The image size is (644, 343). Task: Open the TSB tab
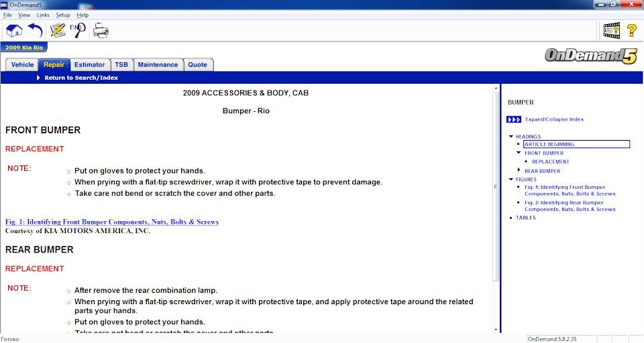(121, 65)
